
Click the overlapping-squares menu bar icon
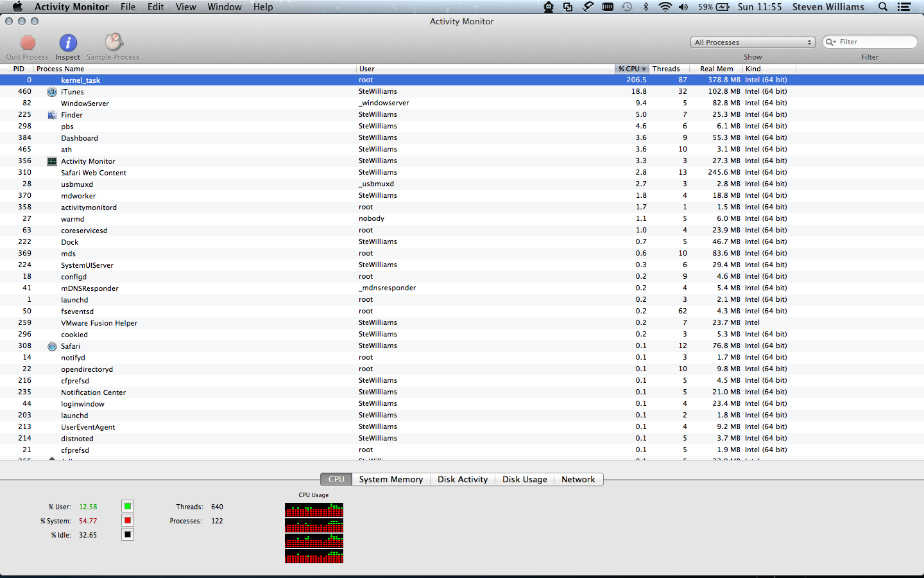click(568, 7)
